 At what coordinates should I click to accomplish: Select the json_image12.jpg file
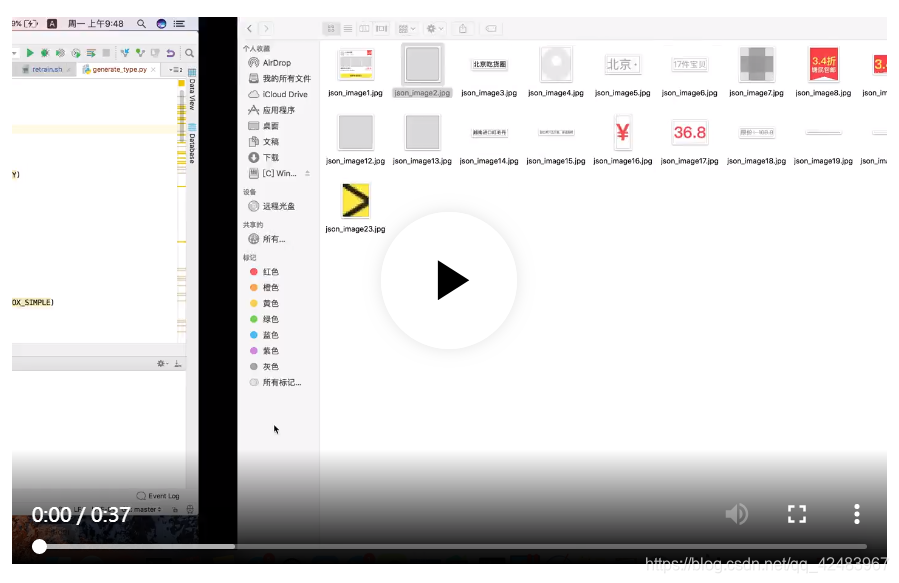(355, 139)
